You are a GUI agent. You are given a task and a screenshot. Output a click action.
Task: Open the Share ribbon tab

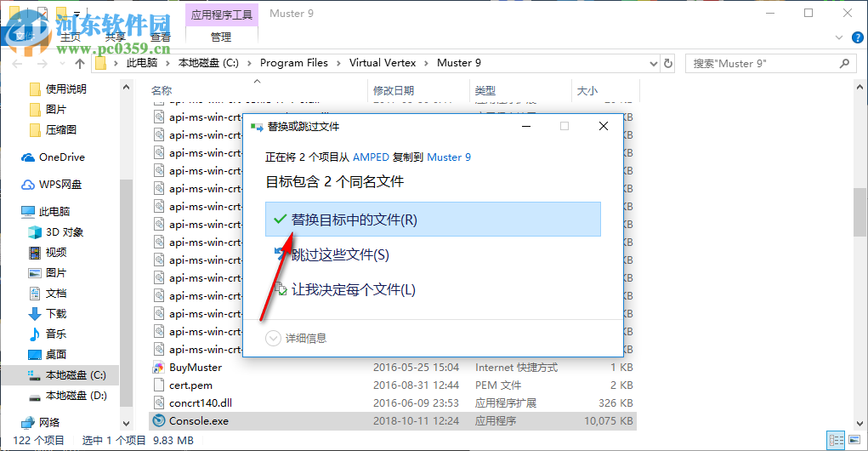[115, 37]
